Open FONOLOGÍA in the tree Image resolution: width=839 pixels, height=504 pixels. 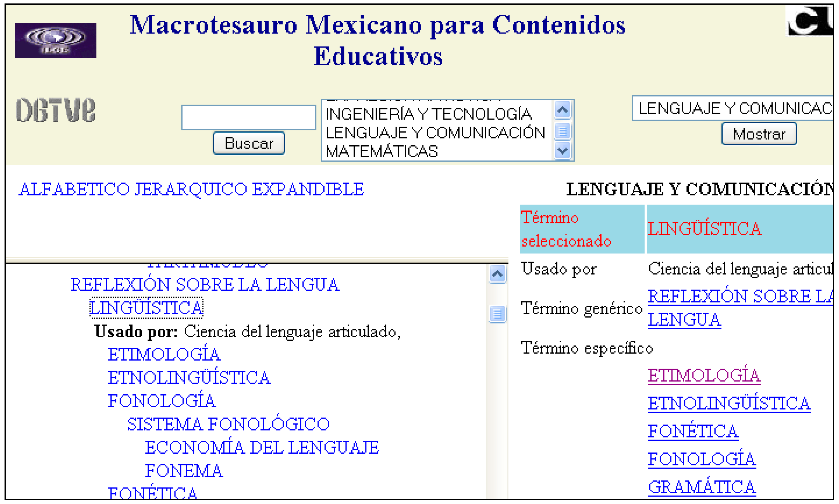pos(162,401)
